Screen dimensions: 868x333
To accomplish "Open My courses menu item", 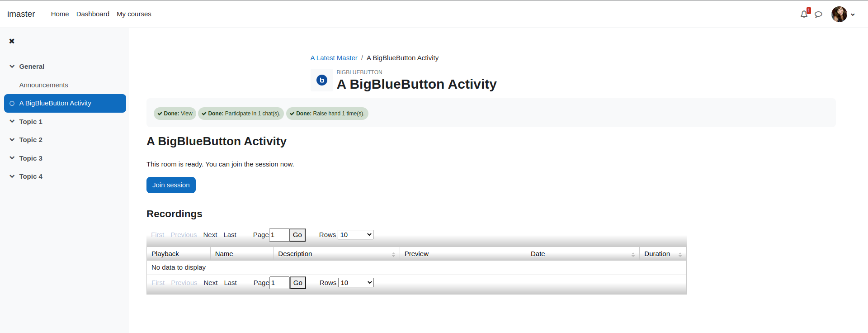I will click(x=134, y=14).
